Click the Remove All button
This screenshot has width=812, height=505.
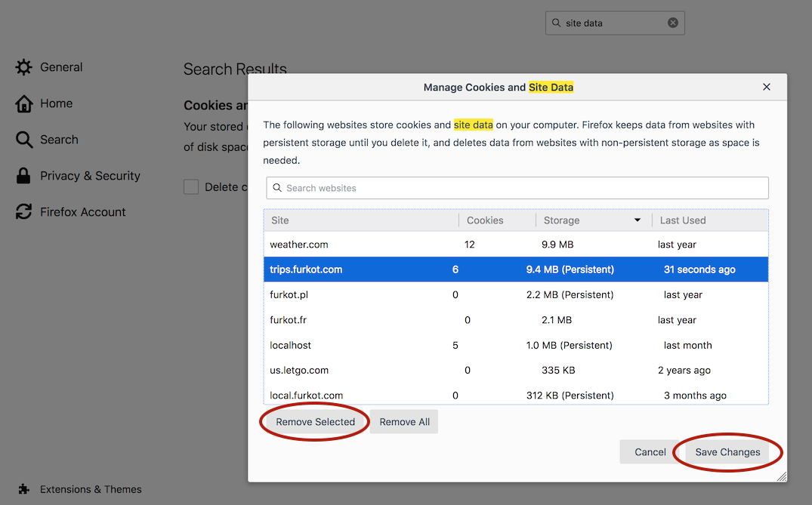404,422
